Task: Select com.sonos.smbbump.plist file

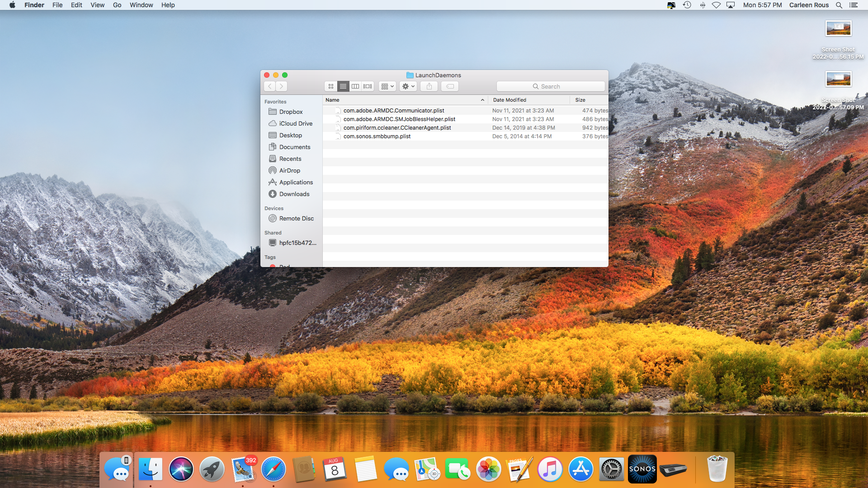Action: (377, 136)
